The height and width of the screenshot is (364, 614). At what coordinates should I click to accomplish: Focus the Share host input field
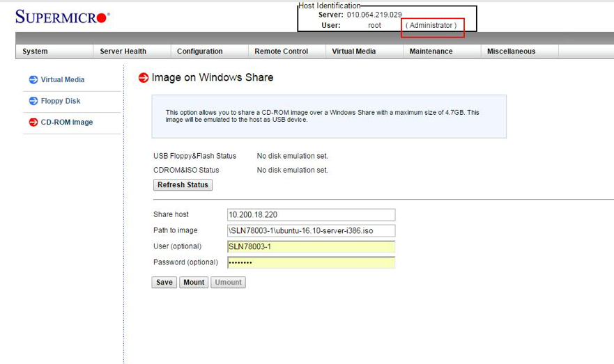(x=311, y=215)
